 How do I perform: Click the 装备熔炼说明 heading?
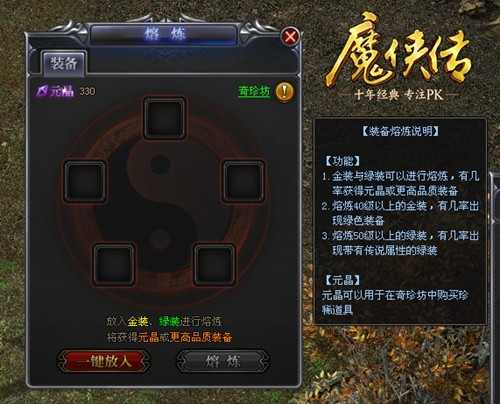(x=400, y=131)
